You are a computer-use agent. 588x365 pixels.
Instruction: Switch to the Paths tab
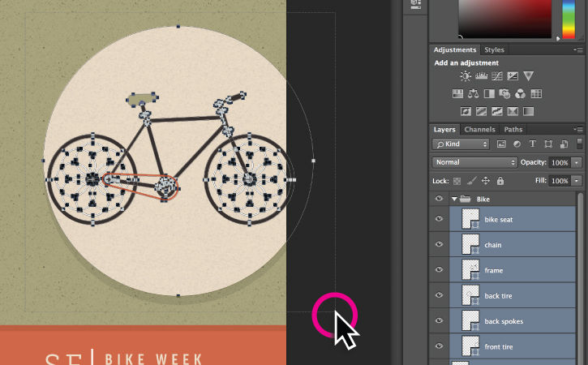[513, 130]
